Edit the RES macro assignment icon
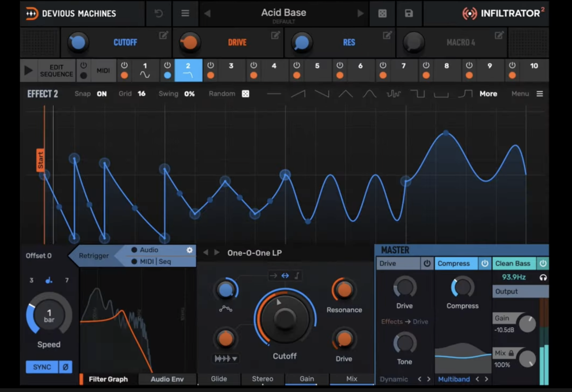Screen dimensions: 572x392 (x=388, y=35)
